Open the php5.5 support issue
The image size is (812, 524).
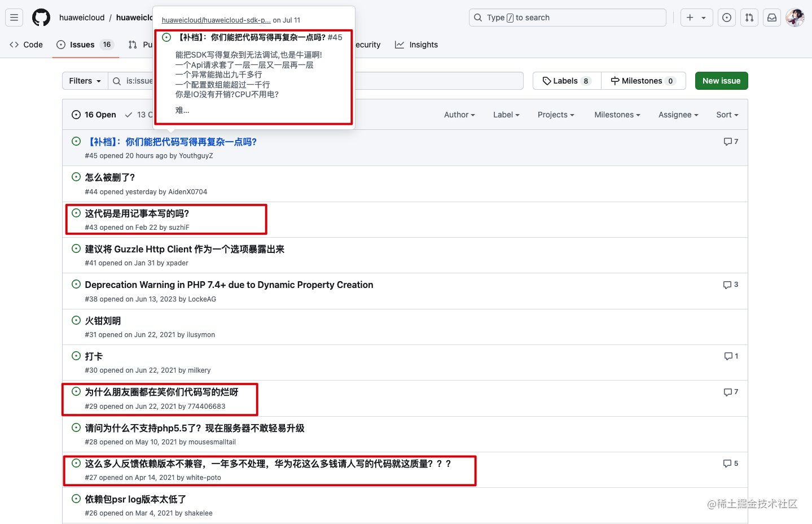click(195, 428)
